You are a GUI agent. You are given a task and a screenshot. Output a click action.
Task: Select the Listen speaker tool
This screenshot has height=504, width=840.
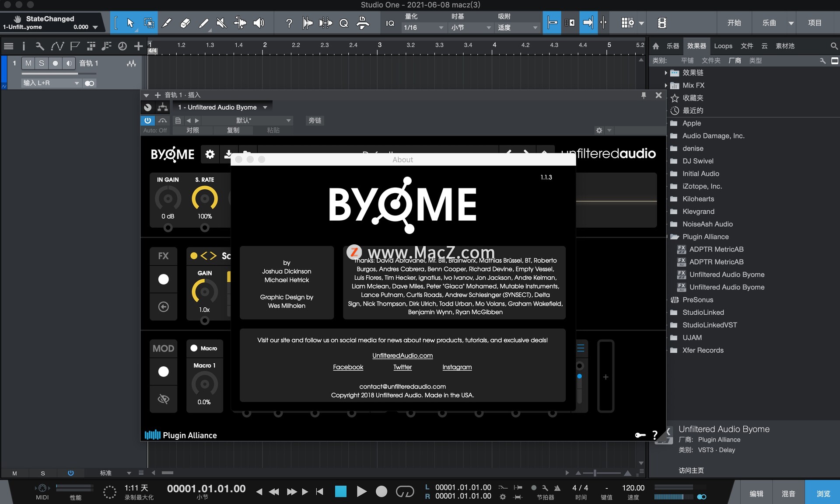point(259,23)
